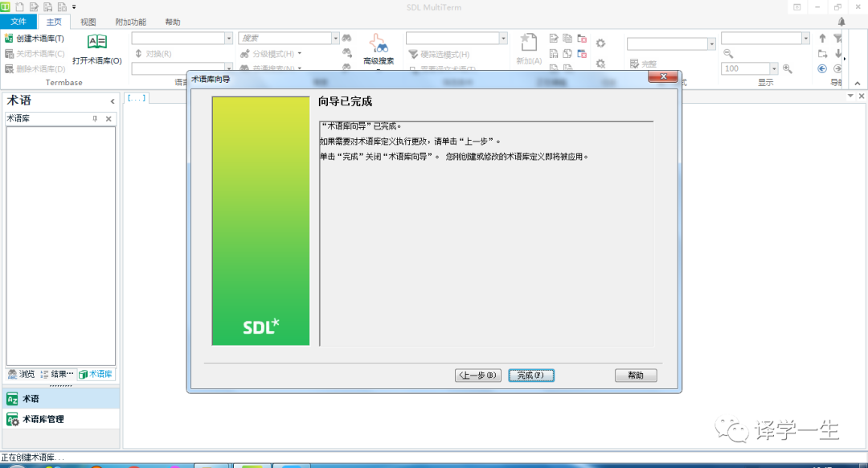Click the 对换(R) swap languages button
Image resolution: width=868 pixels, height=468 pixels.
coord(154,54)
